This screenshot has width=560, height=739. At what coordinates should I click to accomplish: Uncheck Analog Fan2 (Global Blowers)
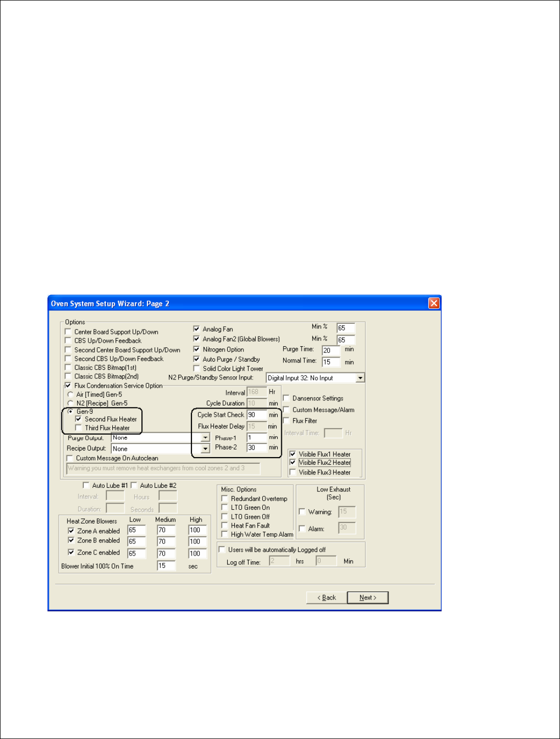197,339
